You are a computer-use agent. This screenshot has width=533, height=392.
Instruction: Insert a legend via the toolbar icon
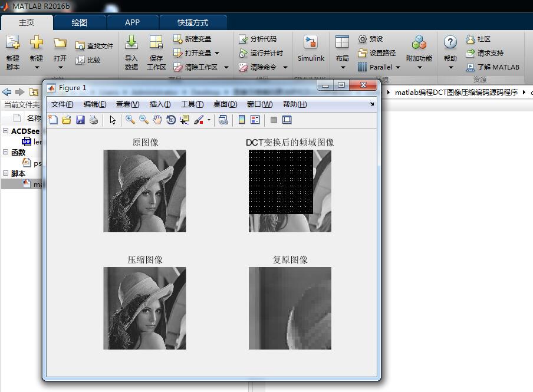[255, 120]
